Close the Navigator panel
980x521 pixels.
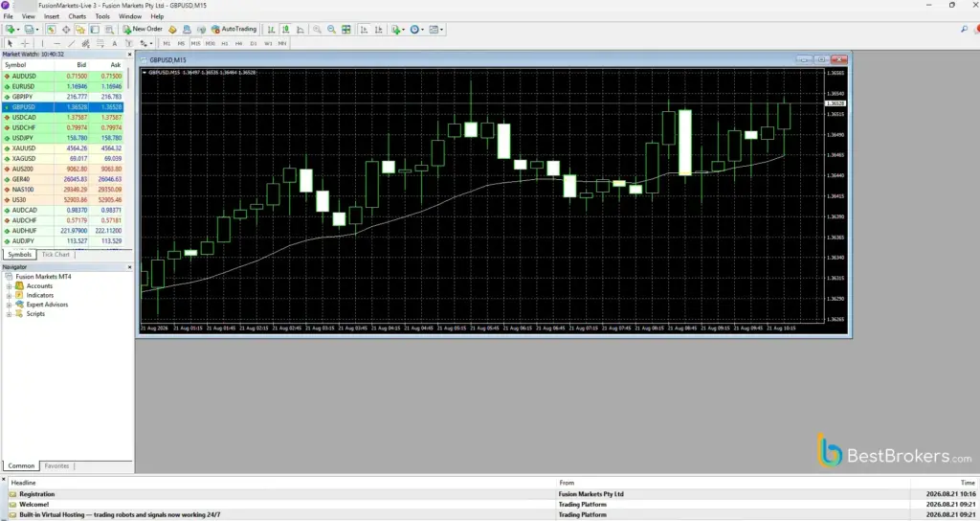pos(129,267)
